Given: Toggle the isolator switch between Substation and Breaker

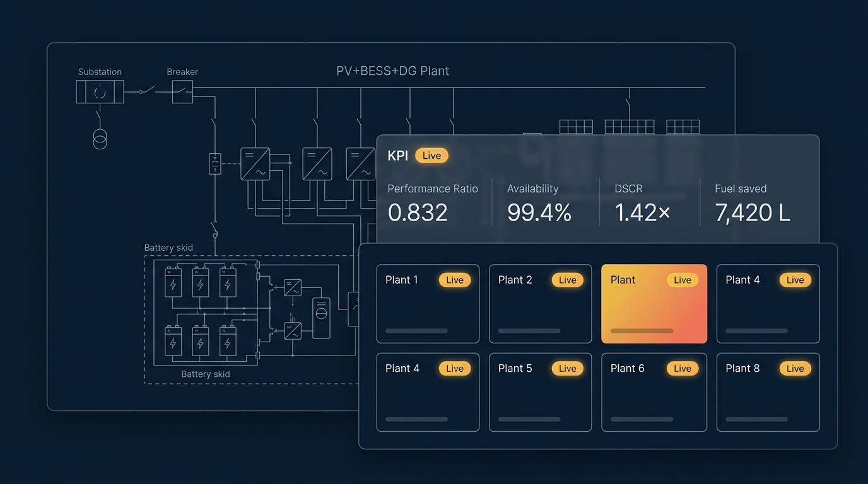Looking at the screenshot, I should [x=147, y=91].
